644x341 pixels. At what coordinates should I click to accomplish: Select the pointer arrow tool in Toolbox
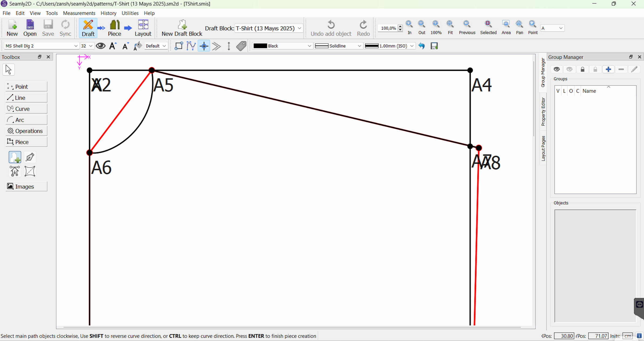[x=8, y=70]
